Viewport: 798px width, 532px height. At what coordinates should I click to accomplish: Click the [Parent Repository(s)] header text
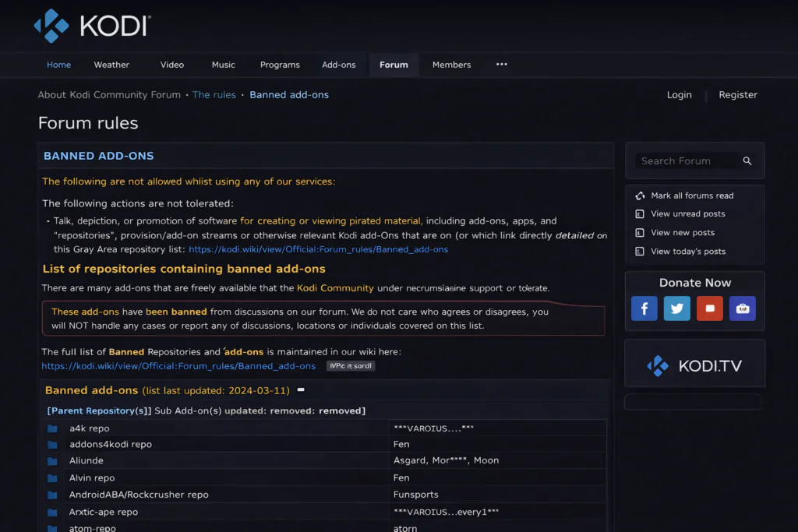coord(99,410)
